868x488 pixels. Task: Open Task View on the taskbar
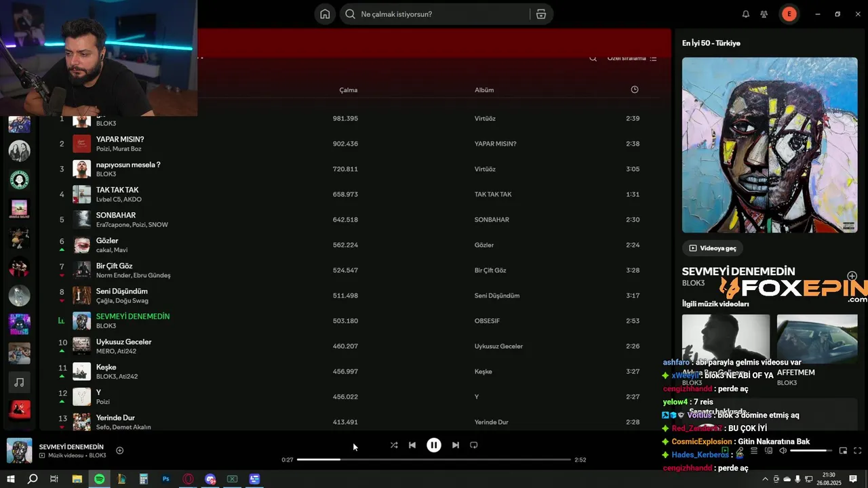pos(54,479)
